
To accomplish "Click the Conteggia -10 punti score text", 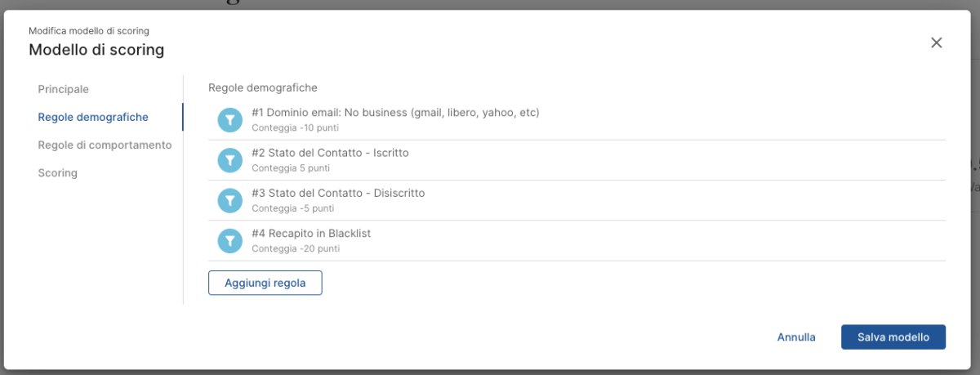I will 295,128.
